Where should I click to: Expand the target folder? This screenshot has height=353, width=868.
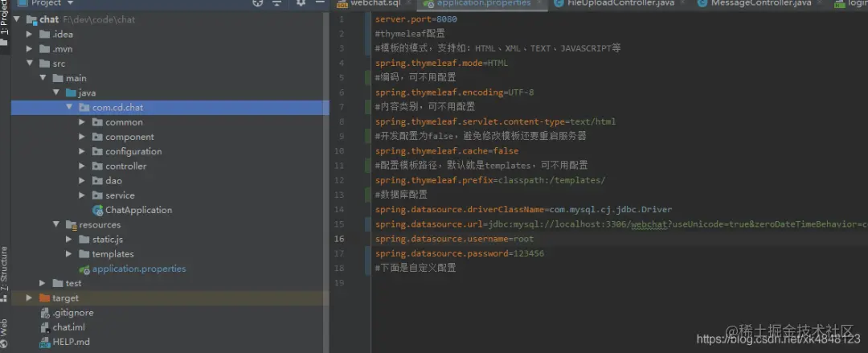pyautogui.click(x=30, y=298)
